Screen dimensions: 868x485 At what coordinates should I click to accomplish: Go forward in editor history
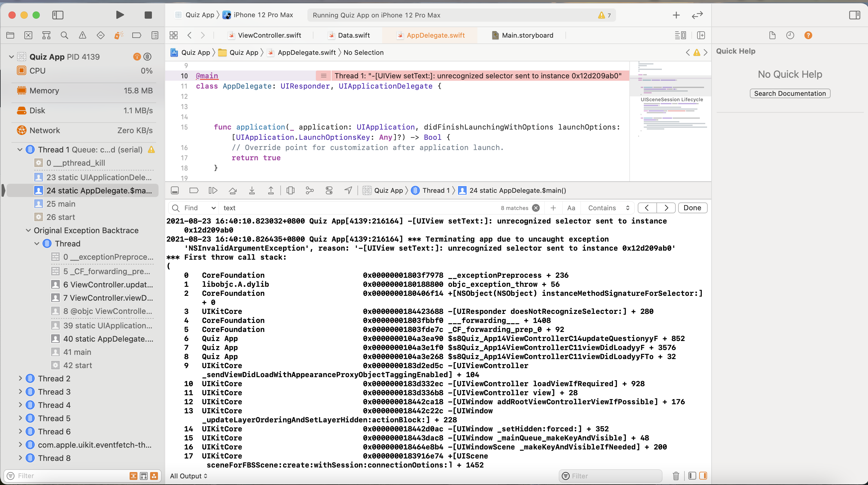(x=203, y=35)
